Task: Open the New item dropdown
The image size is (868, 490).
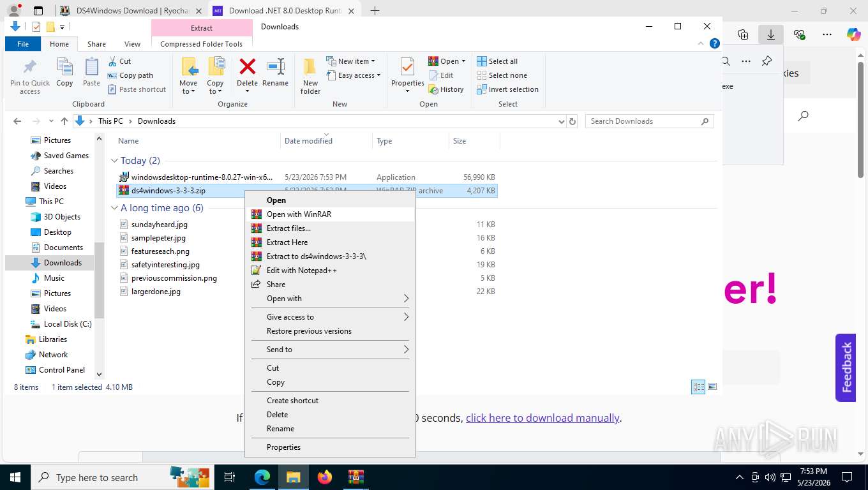Action: click(x=350, y=61)
